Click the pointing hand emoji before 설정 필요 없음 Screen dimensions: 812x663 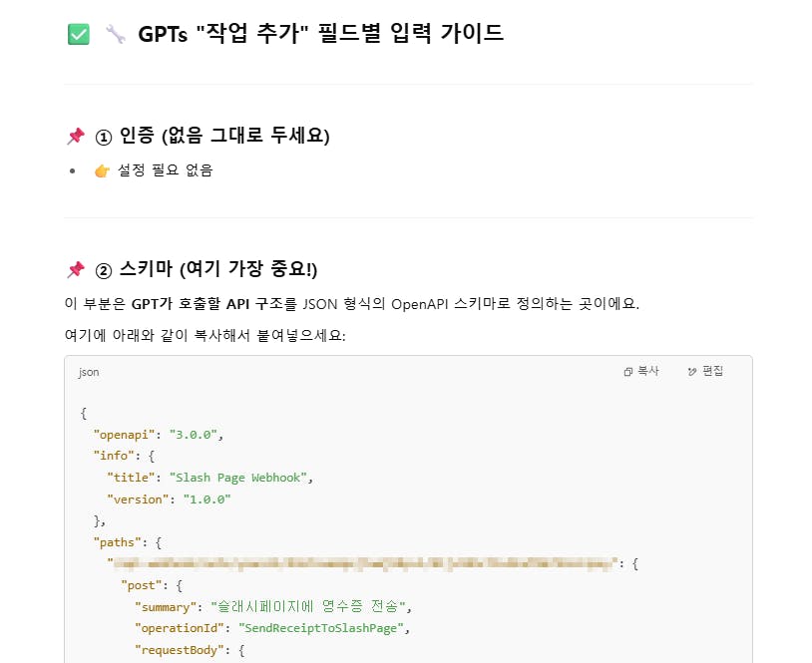pos(102,170)
